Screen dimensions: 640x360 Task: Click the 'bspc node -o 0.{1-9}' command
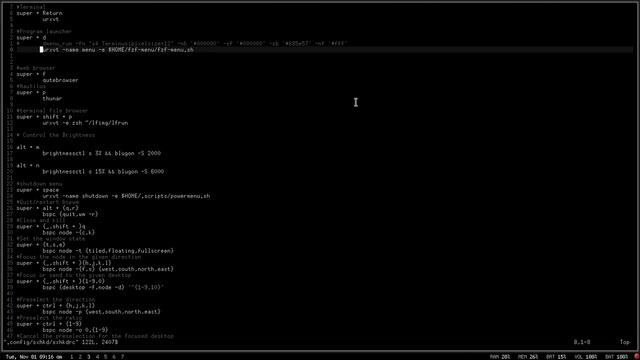75,330
